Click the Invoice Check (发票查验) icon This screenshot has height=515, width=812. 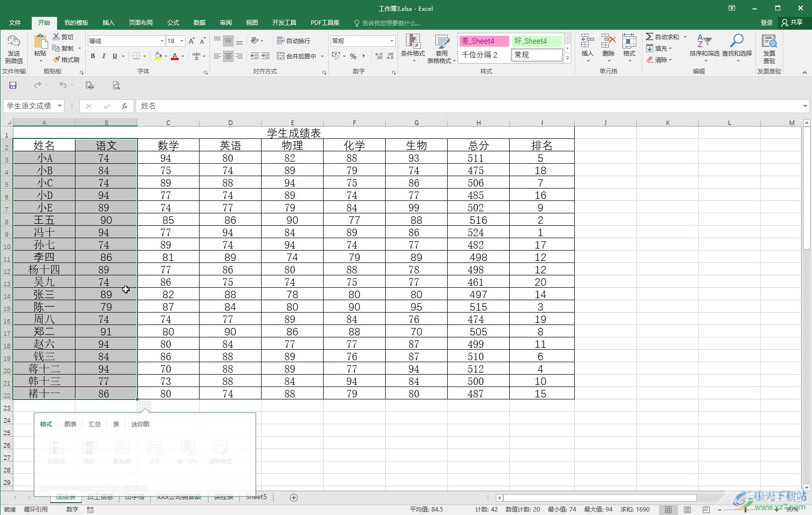point(769,49)
